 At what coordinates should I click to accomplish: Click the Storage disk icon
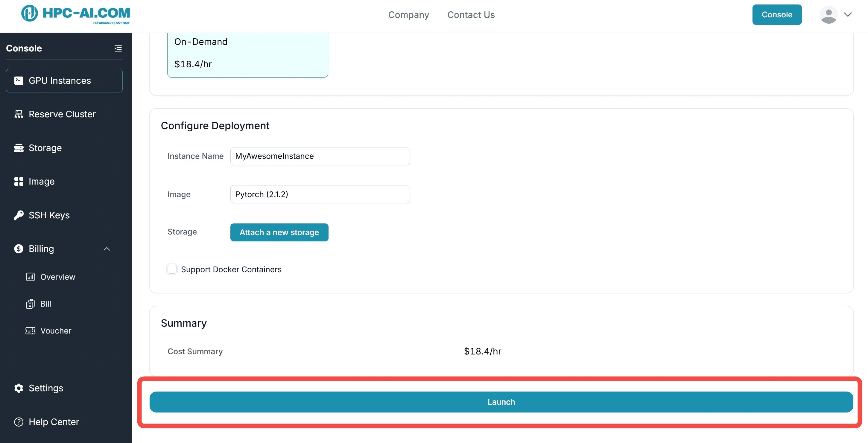pos(19,148)
